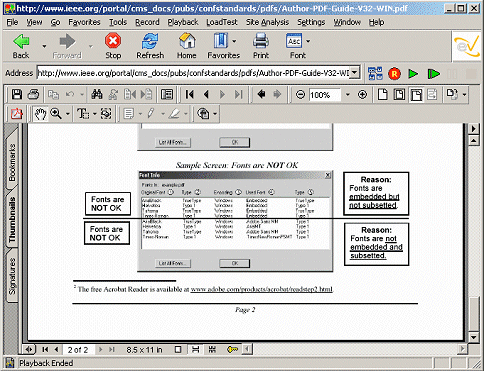
Task: Open the Playback menu
Action: (x=183, y=22)
